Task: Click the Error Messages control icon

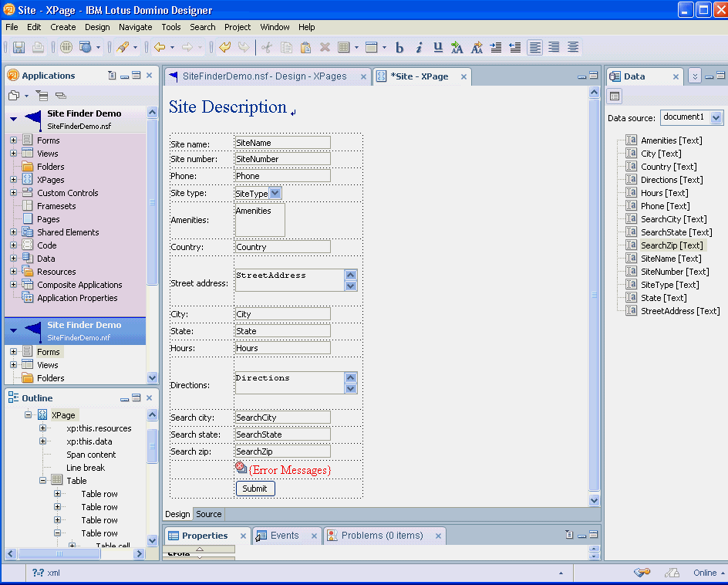Action: (241, 468)
